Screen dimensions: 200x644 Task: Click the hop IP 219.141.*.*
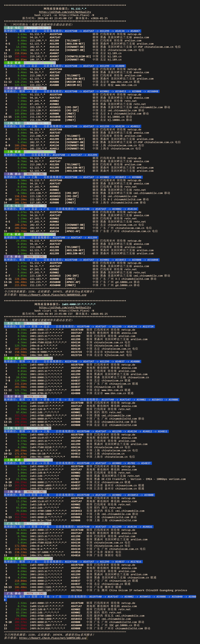pyautogui.click(x=38, y=57)
